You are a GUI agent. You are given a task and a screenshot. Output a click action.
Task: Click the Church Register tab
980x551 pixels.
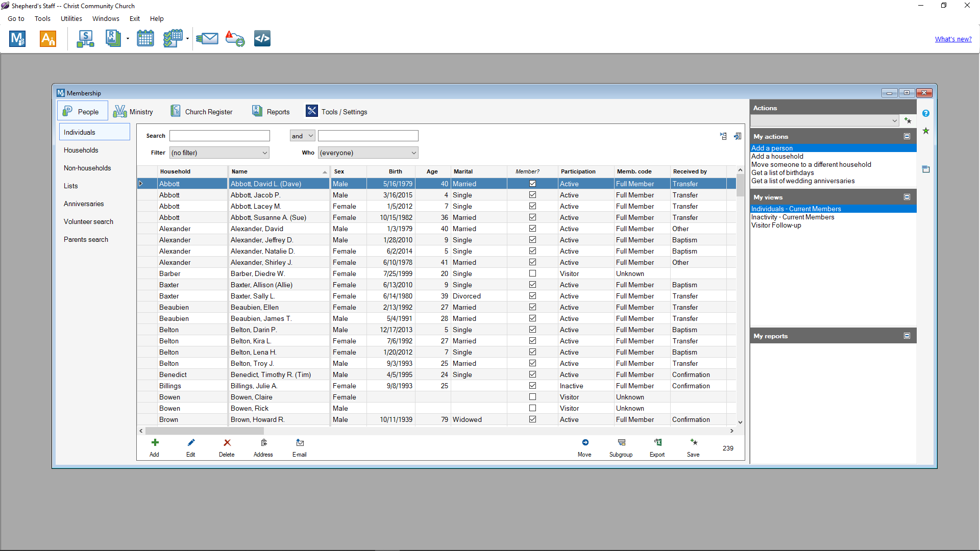pyautogui.click(x=208, y=112)
